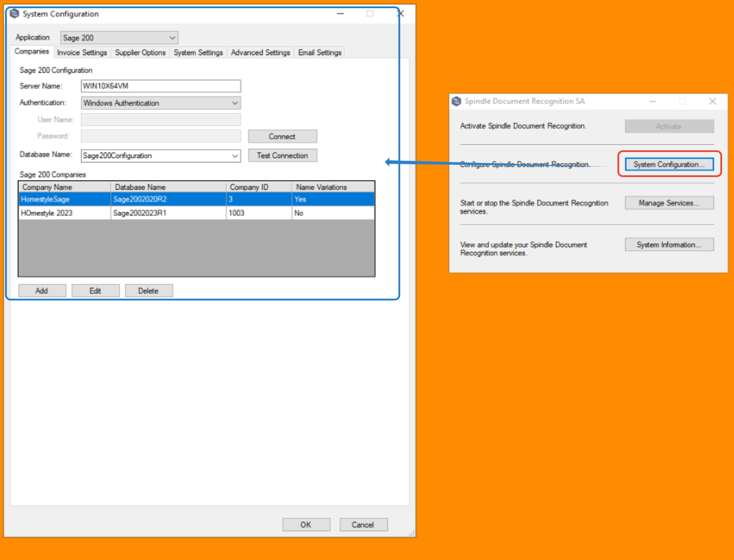
Task: Click the System Configuration window app icon
Action: tap(15, 14)
